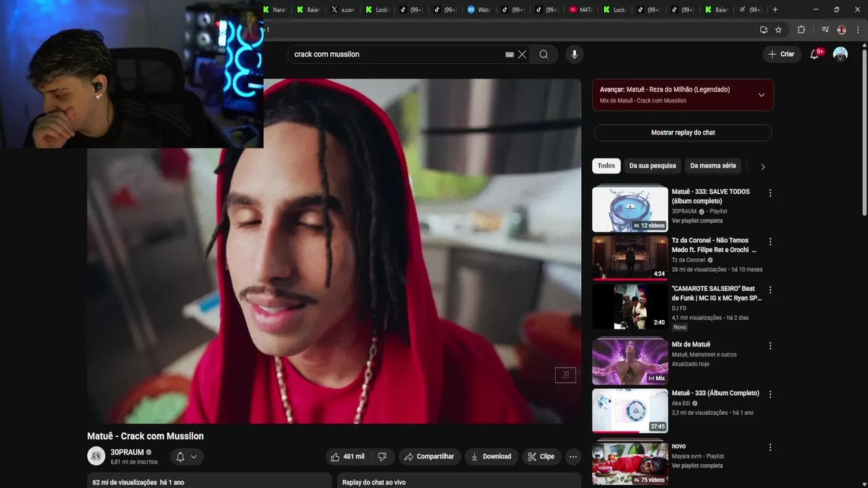Click the Criar button
Screen dimensions: 868x488
click(781, 54)
